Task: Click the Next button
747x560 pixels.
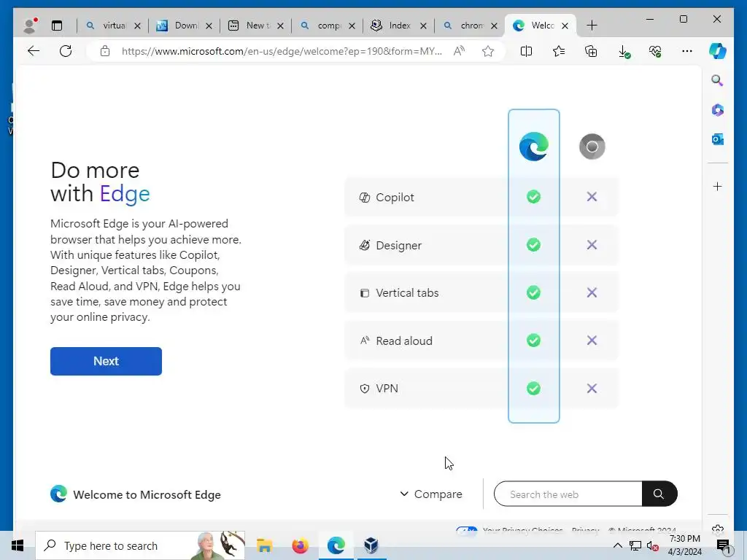Action: coord(106,361)
